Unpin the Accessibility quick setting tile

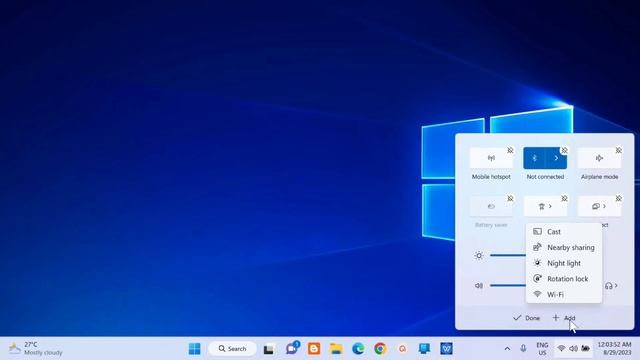(564, 198)
